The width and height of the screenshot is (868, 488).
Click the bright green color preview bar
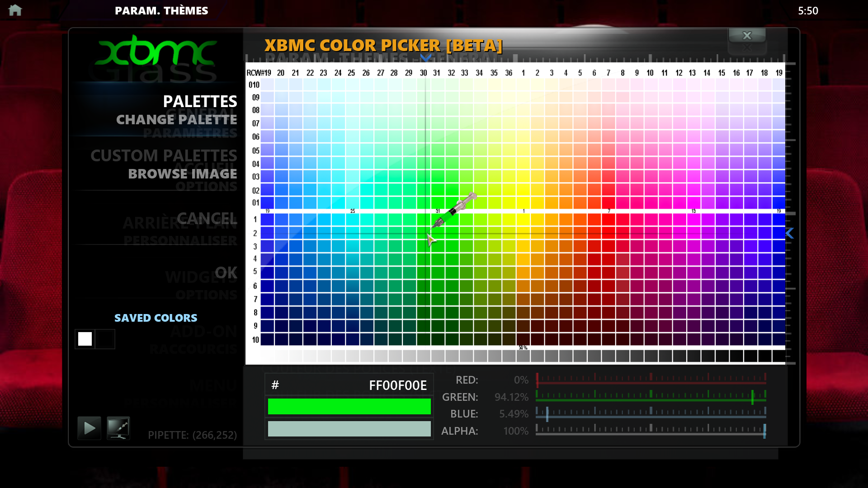pyautogui.click(x=349, y=406)
